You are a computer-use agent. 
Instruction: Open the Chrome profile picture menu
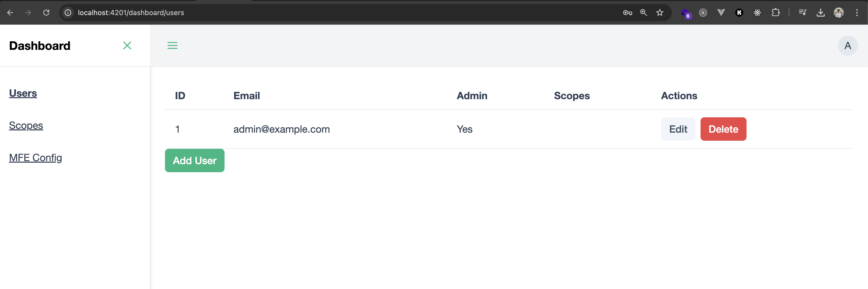coord(838,13)
